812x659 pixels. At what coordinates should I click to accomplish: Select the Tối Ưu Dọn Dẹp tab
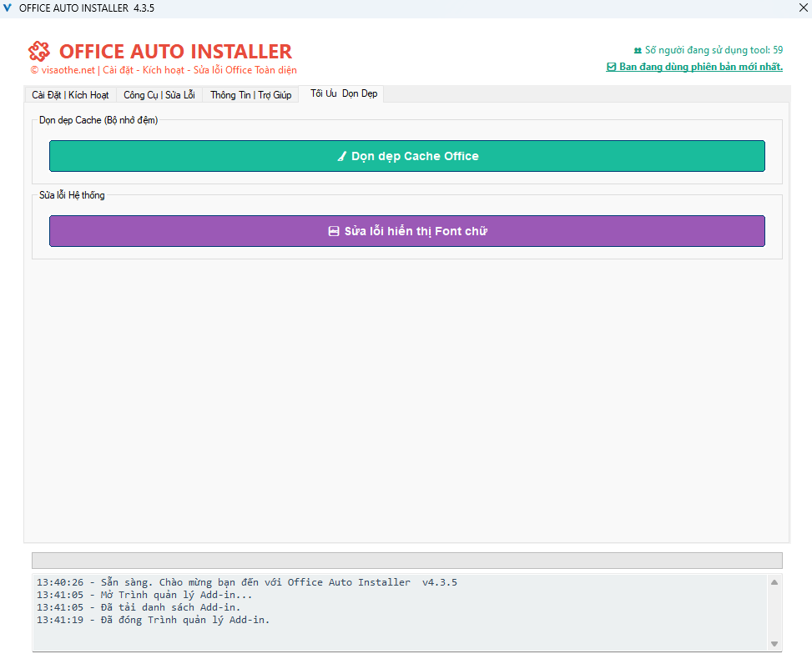click(x=343, y=93)
